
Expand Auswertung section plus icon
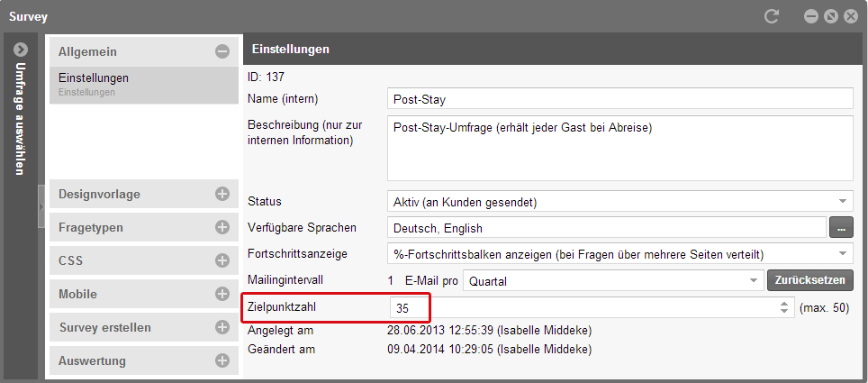point(222,360)
